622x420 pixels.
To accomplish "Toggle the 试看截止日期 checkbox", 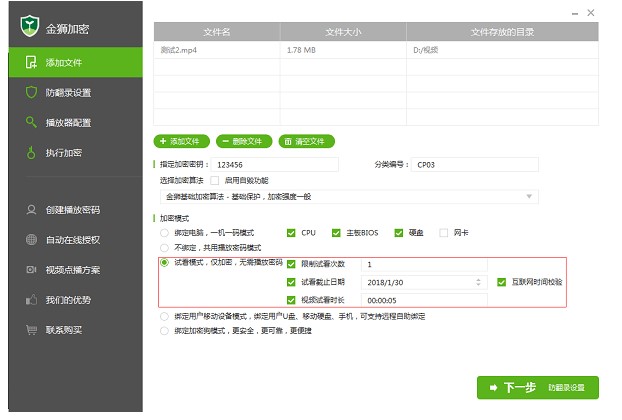I will pyautogui.click(x=291, y=282).
